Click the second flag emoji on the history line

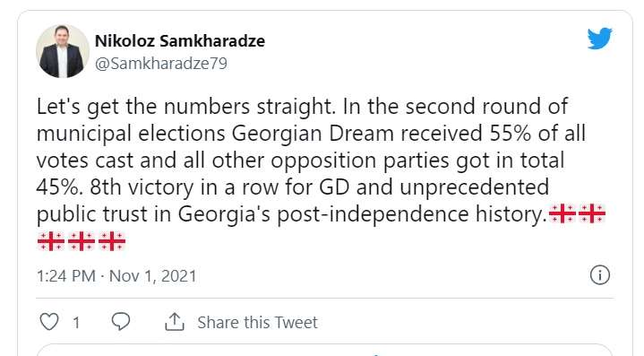coord(592,213)
